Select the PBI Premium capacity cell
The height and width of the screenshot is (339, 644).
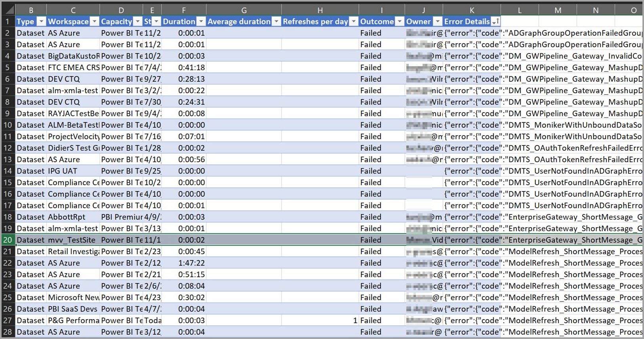[121, 217]
